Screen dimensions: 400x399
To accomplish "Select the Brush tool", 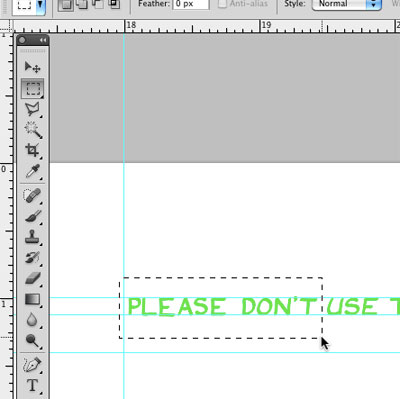I will (x=33, y=217).
